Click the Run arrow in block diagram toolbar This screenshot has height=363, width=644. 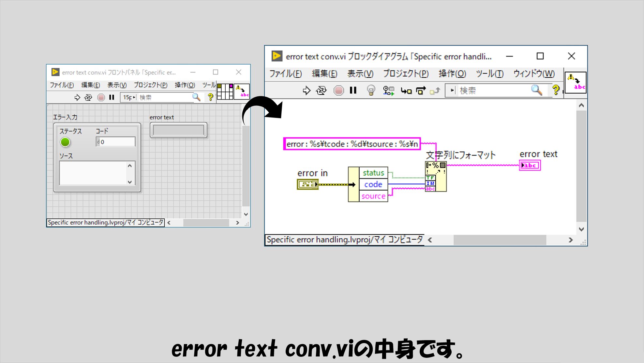click(x=306, y=90)
